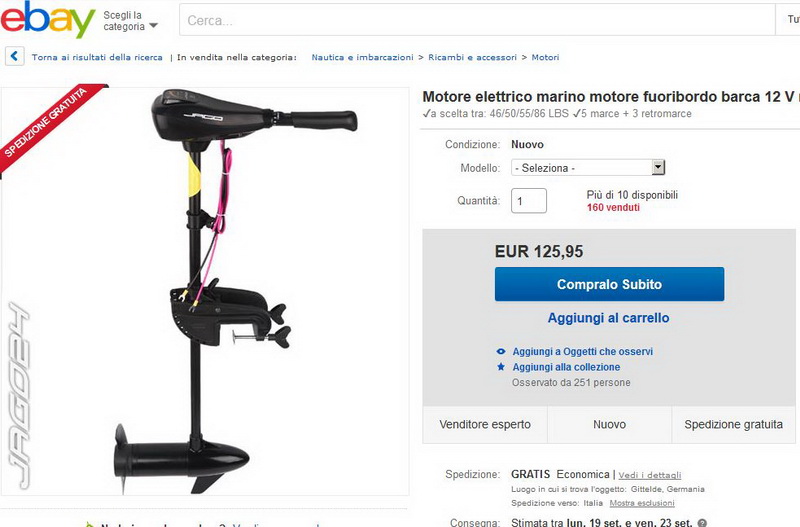Screen dimensions: 800x527
Task: Click the outboard motor product image
Action: point(205,291)
